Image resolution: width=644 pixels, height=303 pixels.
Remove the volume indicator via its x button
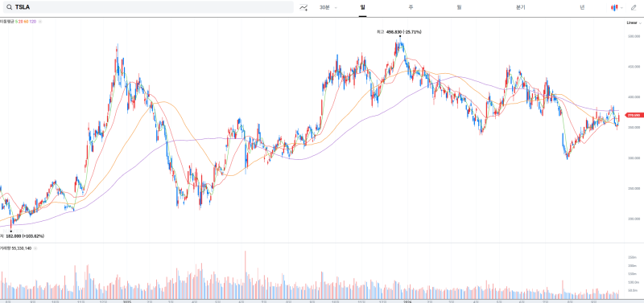[x=35, y=248]
